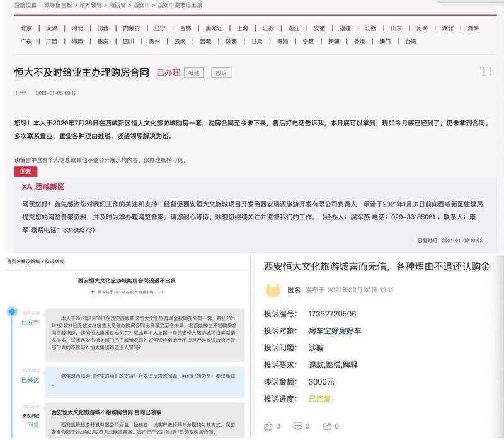Open the comments bubble icon
Viewport: 504px width, 440px height.
point(297,426)
